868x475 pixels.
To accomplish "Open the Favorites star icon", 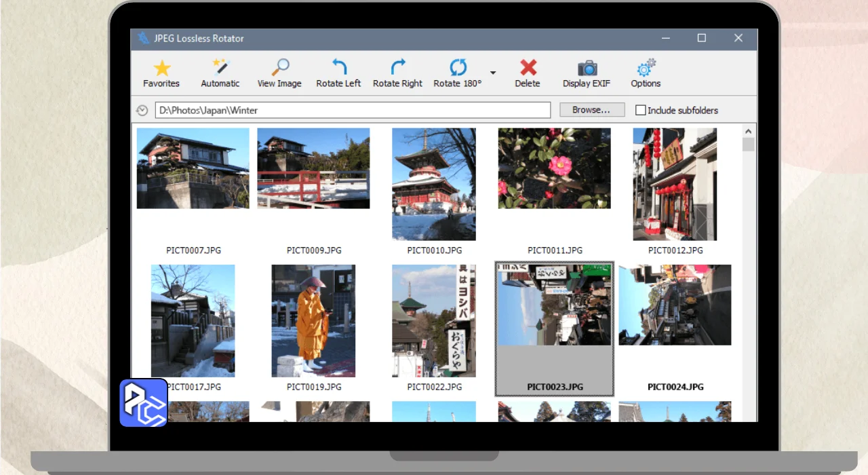I will [x=161, y=73].
